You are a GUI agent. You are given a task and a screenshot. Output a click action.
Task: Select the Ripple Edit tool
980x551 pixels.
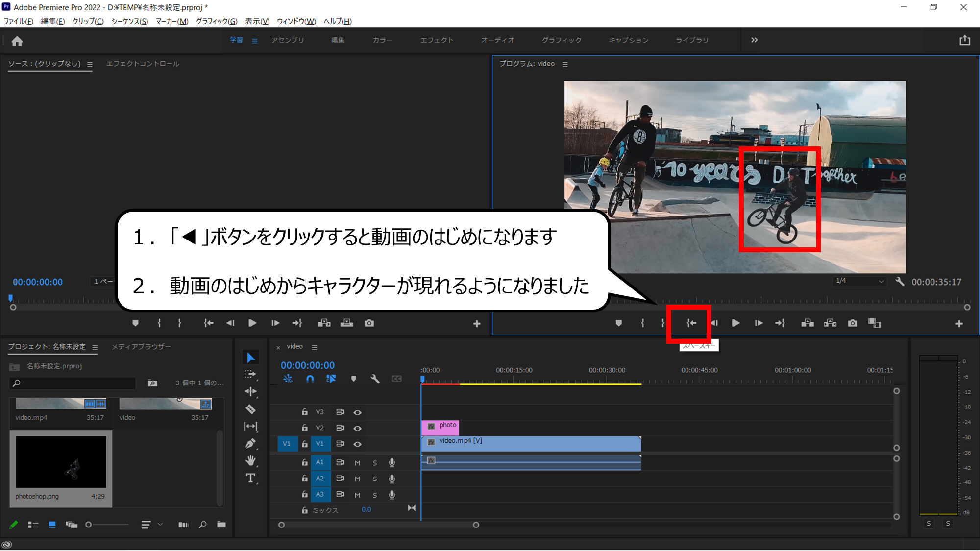pyautogui.click(x=250, y=392)
